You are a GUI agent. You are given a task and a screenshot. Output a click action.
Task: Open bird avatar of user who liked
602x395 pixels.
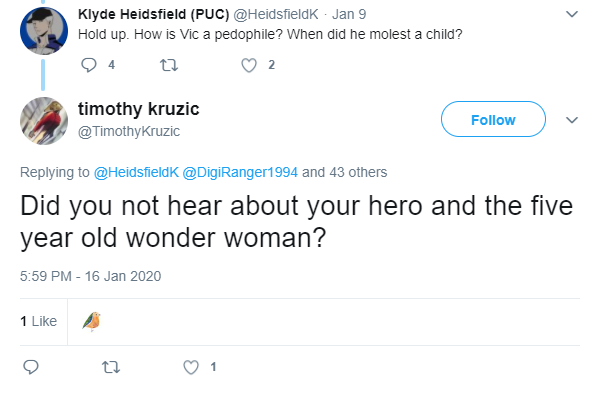[x=91, y=321]
